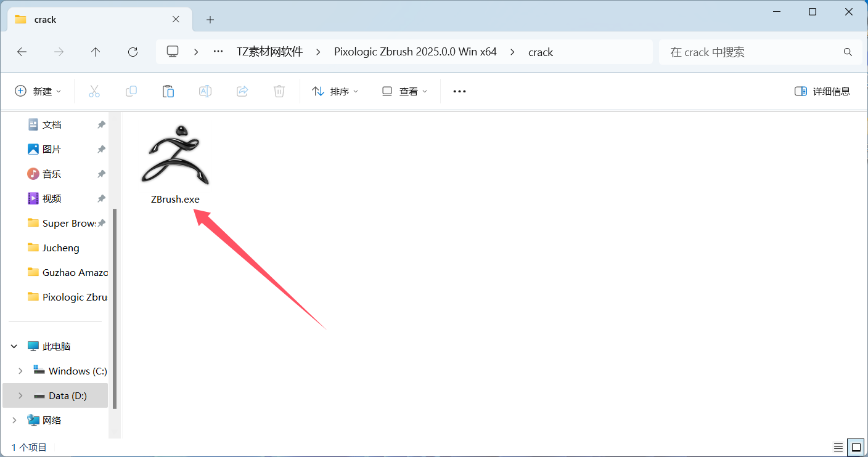The height and width of the screenshot is (457, 868).
Task: Click the Rename icon in toolbar
Action: tap(205, 91)
